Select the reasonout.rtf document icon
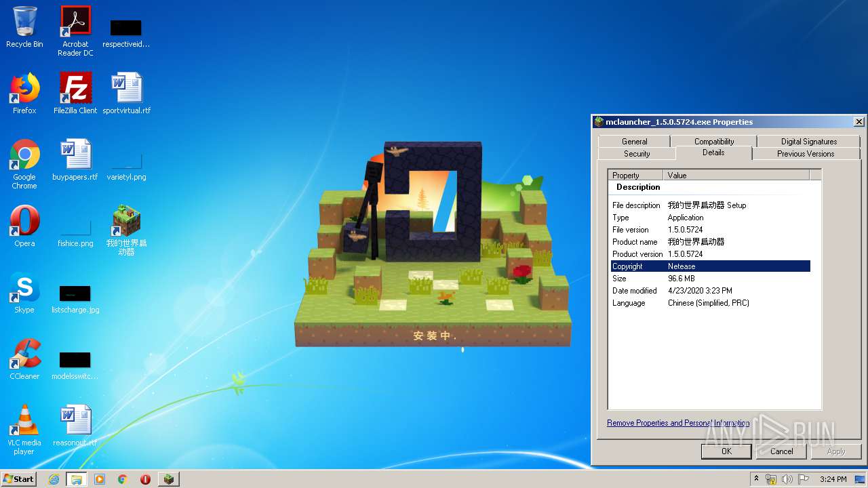Viewport: 868px width, 488px height. [x=75, y=426]
